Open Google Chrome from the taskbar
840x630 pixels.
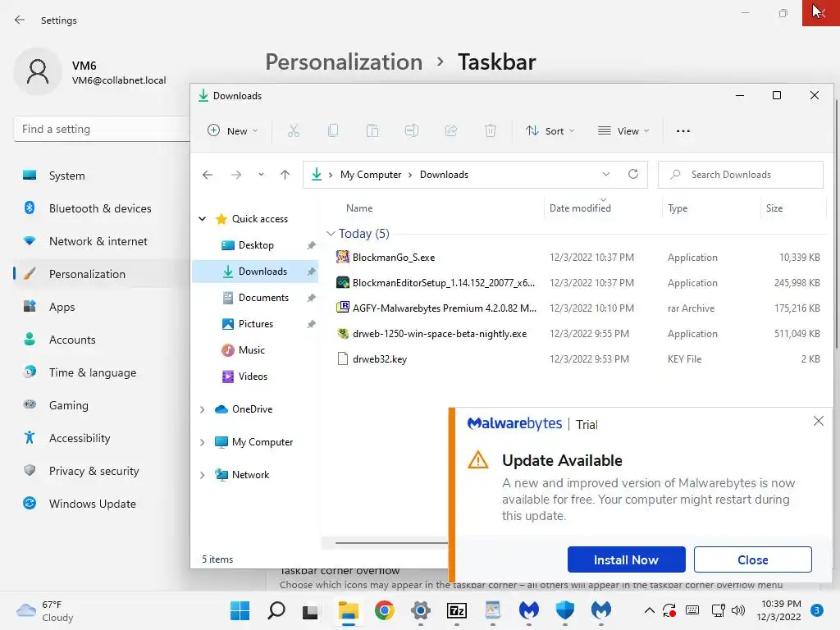(385, 610)
